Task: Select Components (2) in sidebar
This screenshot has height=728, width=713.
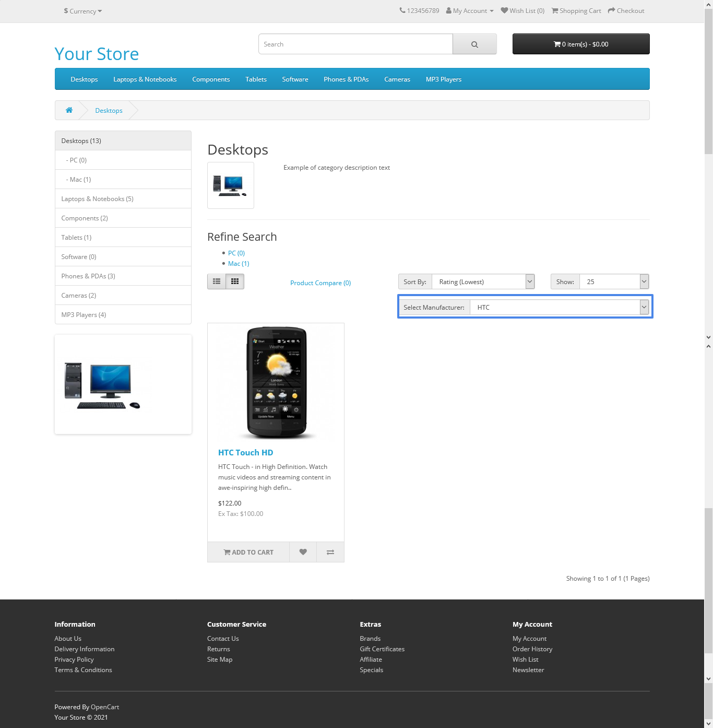Action: [123, 218]
